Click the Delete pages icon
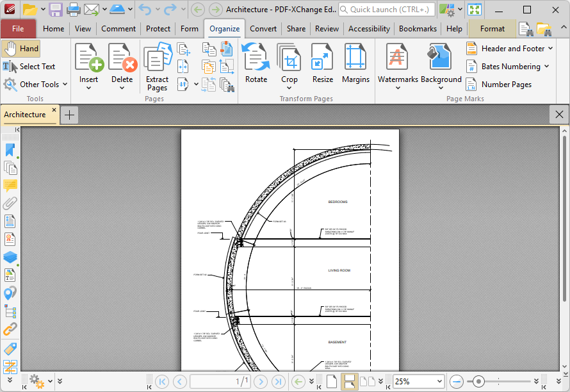This screenshot has height=392, width=570. (x=122, y=57)
